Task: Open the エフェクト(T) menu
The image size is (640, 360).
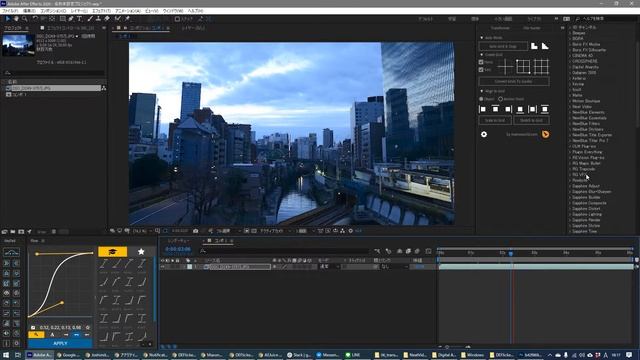Action: pyautogui.click(x=101, y=11)
